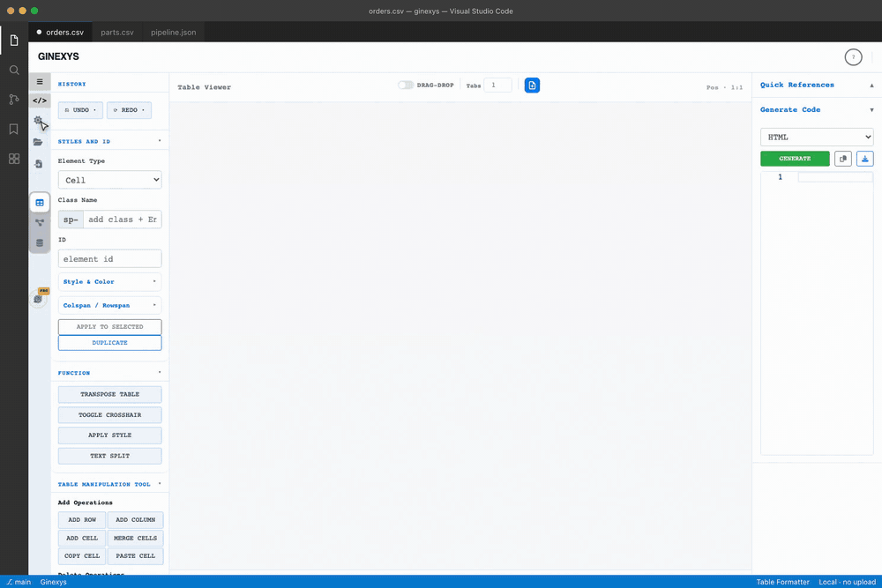Click the UNDO button
The width and height of the screenshot is (882, 588).
click(x=80, y=110)
